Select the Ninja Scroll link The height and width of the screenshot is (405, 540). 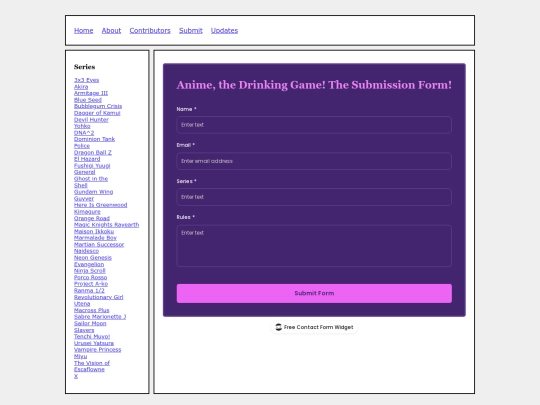click(90, 271)
